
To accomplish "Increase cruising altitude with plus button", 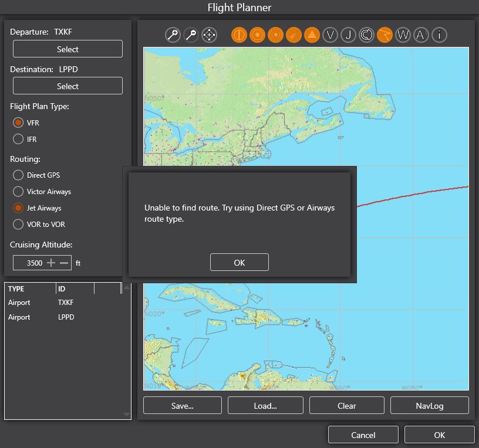I will [x=52, y=263].
